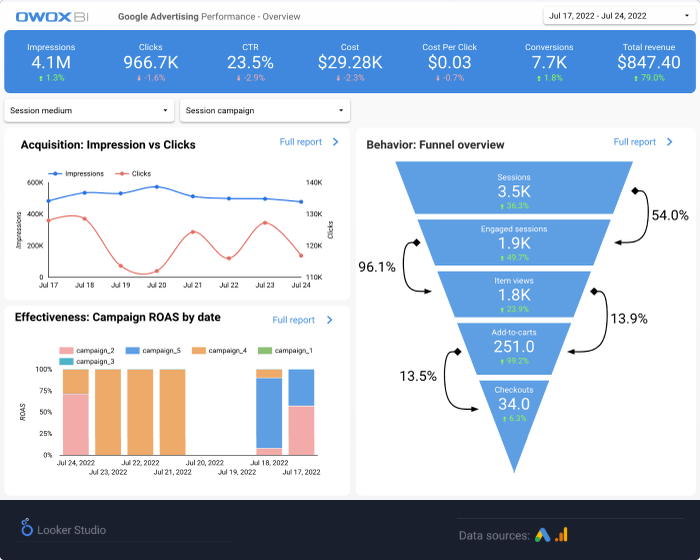Click Clicks data point at Jul 23
This screenshot has width=700, height=560.
pos(265,222)
